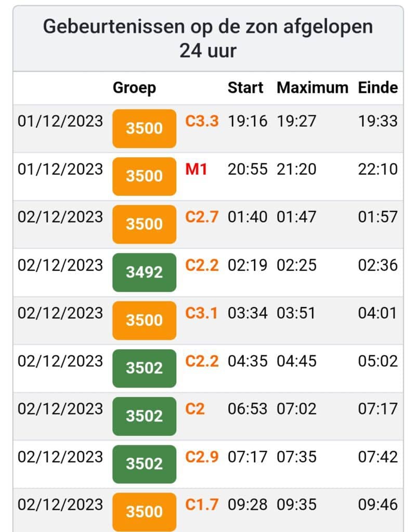The height and width of the screenshot is (532, 416).
Task: Select the Einde column header
Action: (x=378, y=88)
